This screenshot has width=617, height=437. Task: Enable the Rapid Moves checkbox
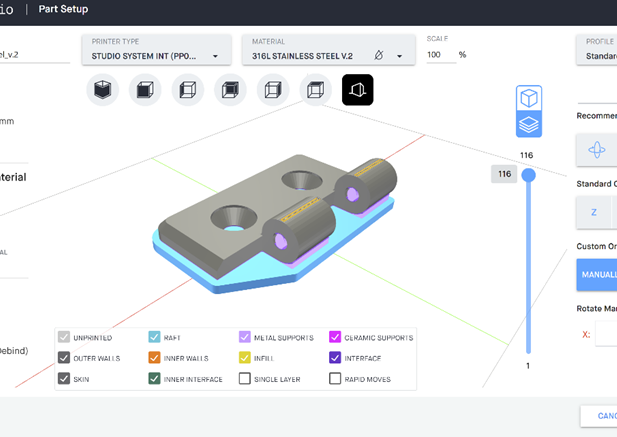pos(336,379)
